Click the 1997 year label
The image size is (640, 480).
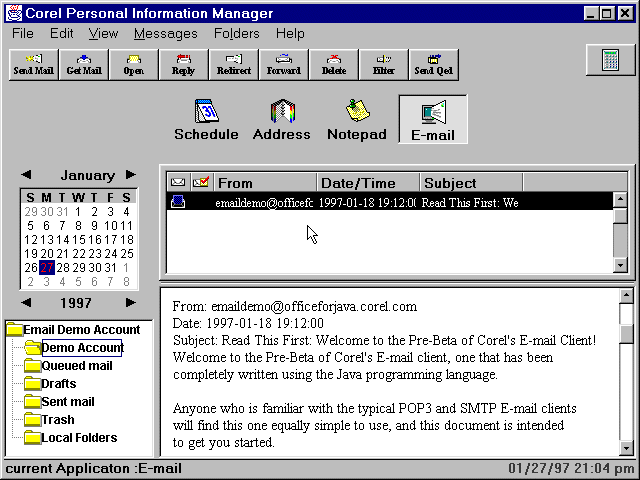pos(76,303)
